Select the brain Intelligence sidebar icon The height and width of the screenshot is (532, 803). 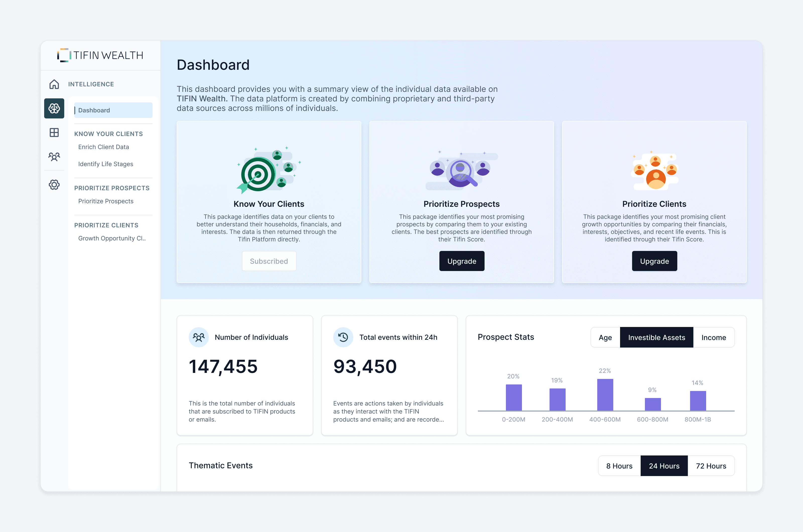(54, 109)
